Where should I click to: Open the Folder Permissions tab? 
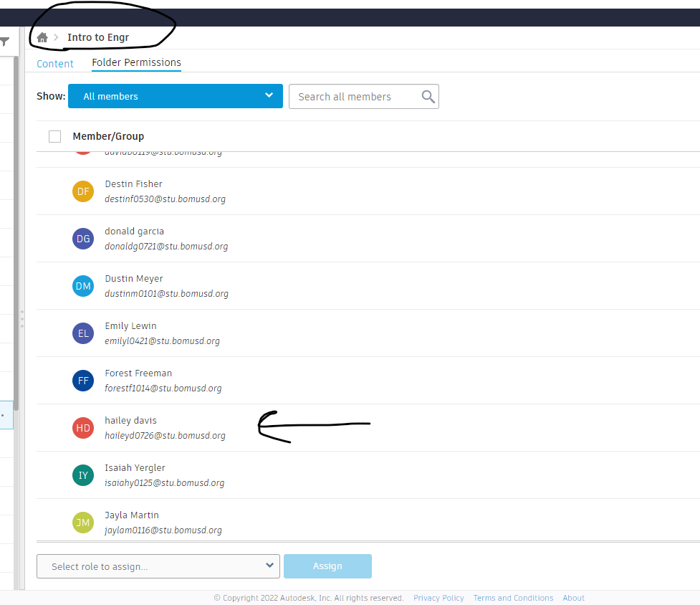coord(137,62)
